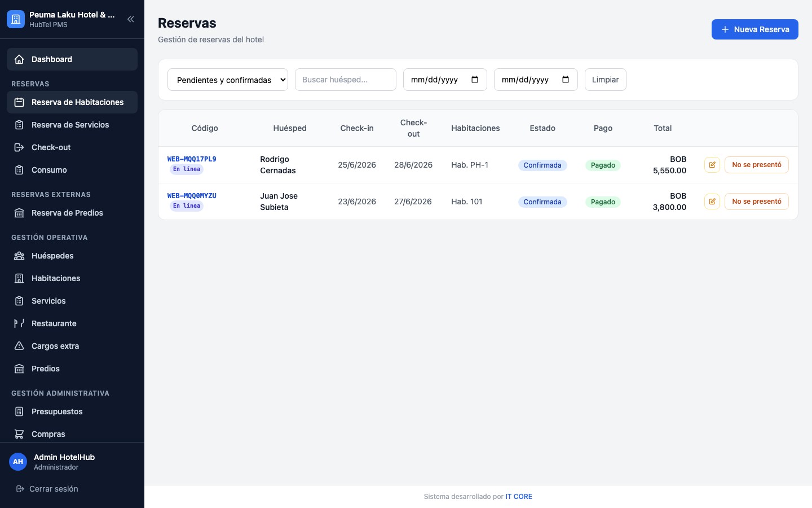Click the Cargos extra warning icon
Viewport: 812px width, 508px height.
click(19, 346)
